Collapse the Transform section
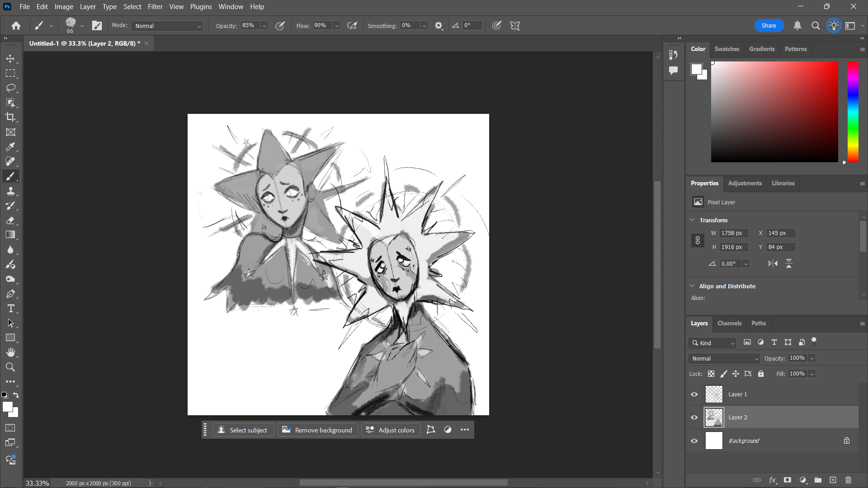 tap(692, 220)
